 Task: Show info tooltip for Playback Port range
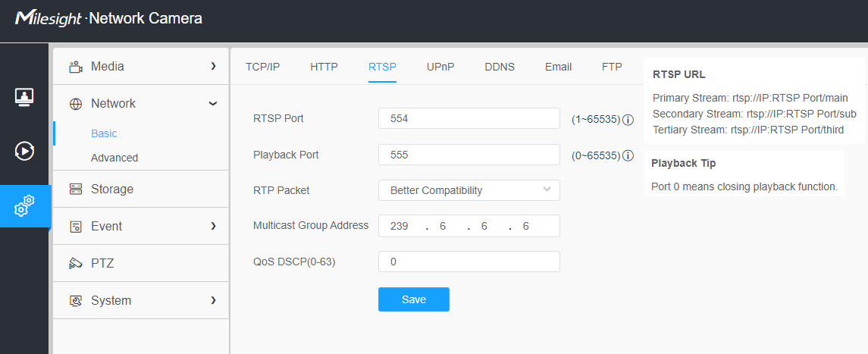click(628, 155)
